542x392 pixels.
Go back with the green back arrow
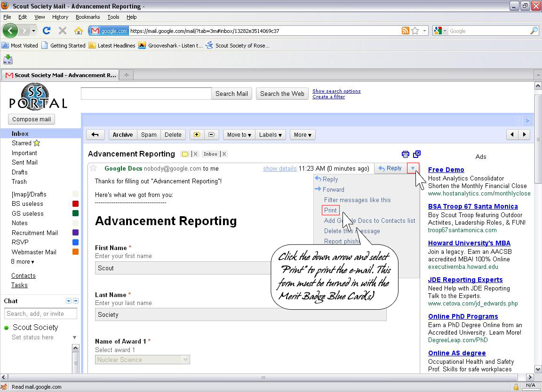[10, 31]
